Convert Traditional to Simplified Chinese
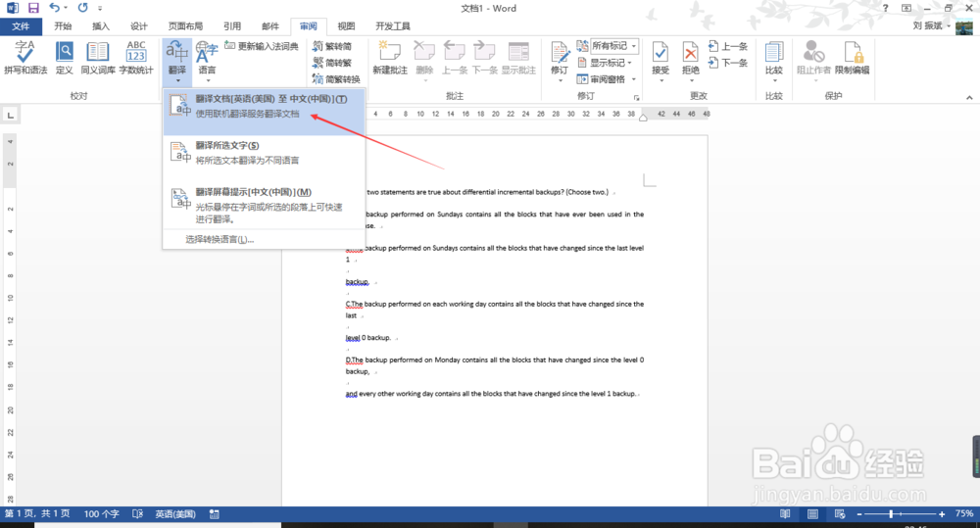Screen dimensions: 980x528 pyautogui.click(x=332, y=46)
